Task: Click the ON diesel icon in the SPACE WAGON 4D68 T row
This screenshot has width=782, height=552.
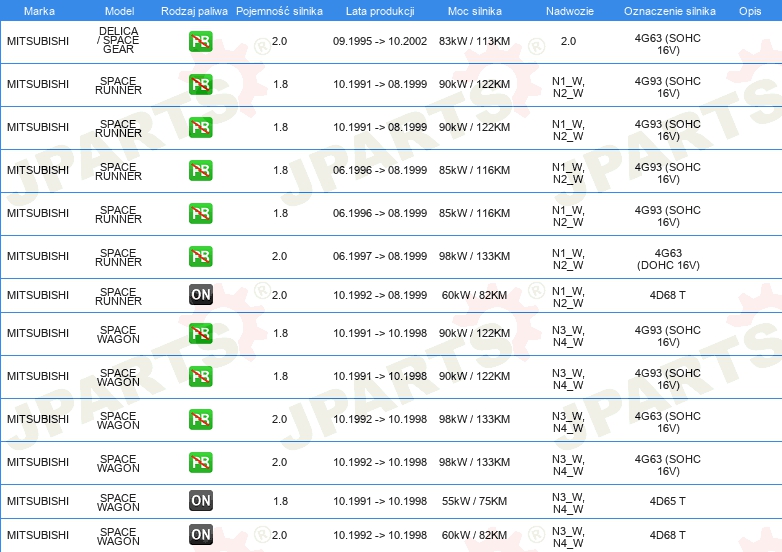Action: 200,535
